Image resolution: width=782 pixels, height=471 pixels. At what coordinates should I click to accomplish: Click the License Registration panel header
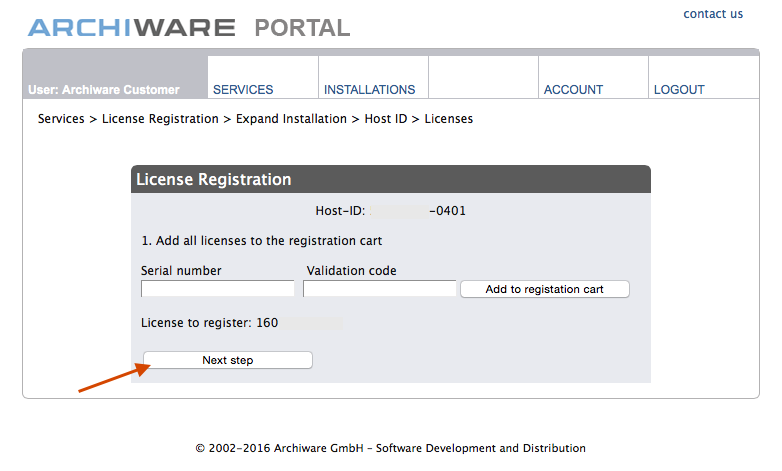pos(391,180)
